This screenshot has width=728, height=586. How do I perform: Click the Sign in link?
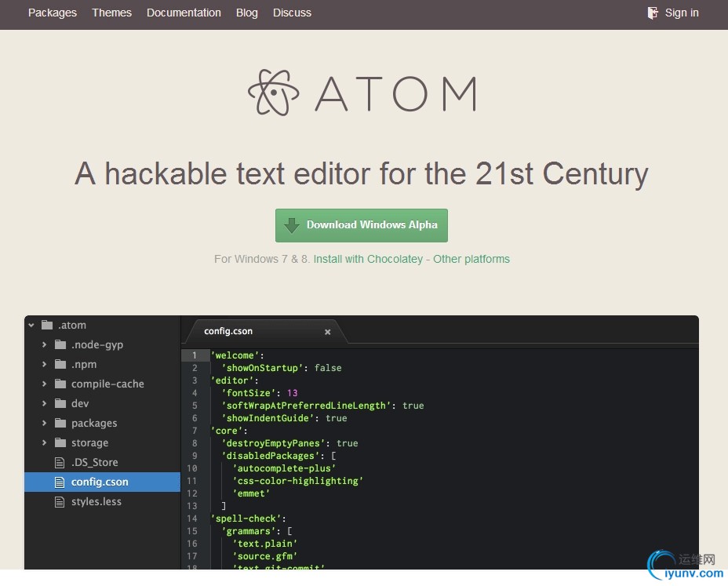682,13
